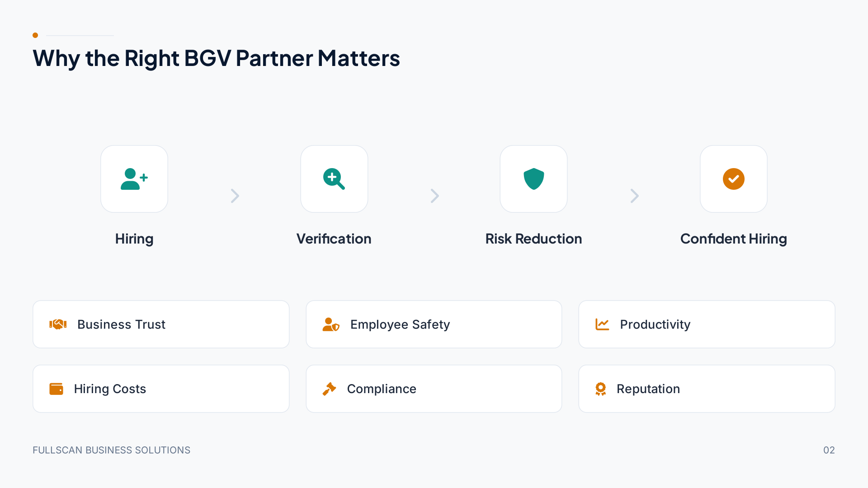Click chevron before Confident Hiring
Screen dimensions: 868x488
634,196
